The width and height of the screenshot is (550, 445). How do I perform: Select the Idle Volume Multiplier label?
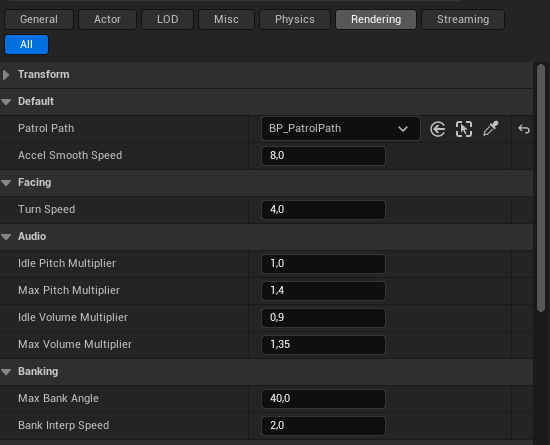[x=73, y=317]
